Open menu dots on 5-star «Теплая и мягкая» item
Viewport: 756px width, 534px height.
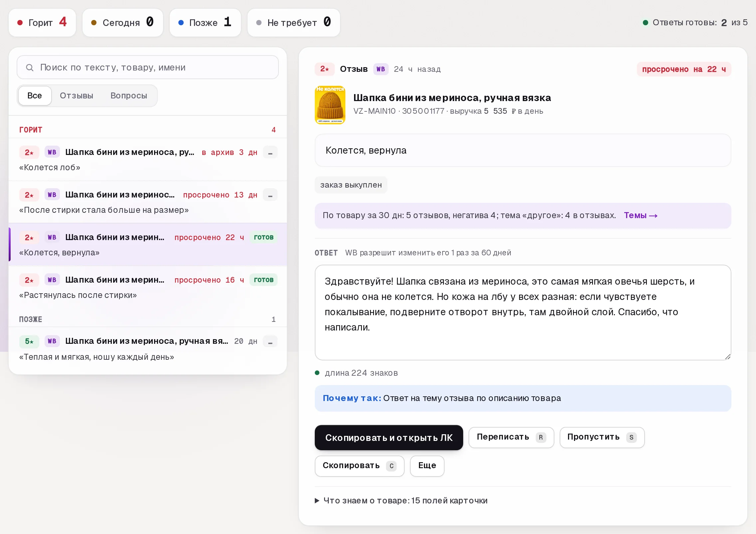click(x=270, y=341)
